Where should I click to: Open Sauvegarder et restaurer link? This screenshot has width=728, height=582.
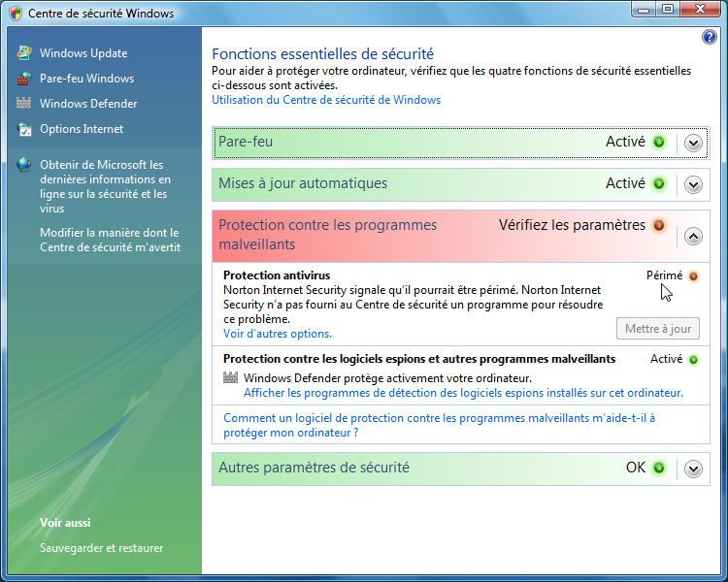[101, 548]
